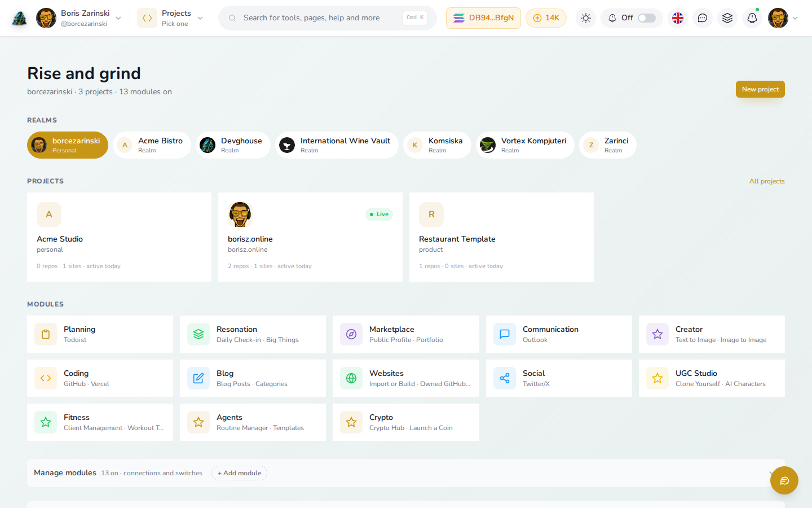This screenshot has width=812, height=508.
Task: Click the Planning module clipboard icon
Action: (x=46, y=334)
